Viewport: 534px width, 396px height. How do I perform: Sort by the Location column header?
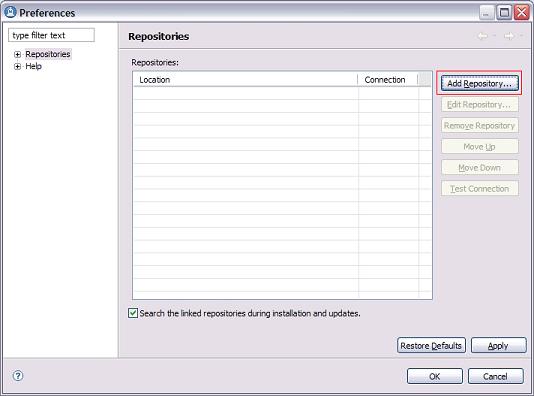[245, 80]
